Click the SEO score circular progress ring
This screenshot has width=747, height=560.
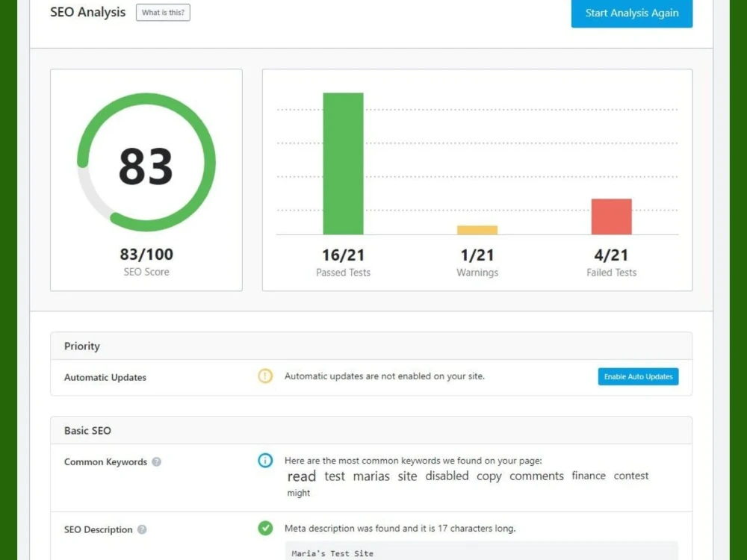(146, 162)
